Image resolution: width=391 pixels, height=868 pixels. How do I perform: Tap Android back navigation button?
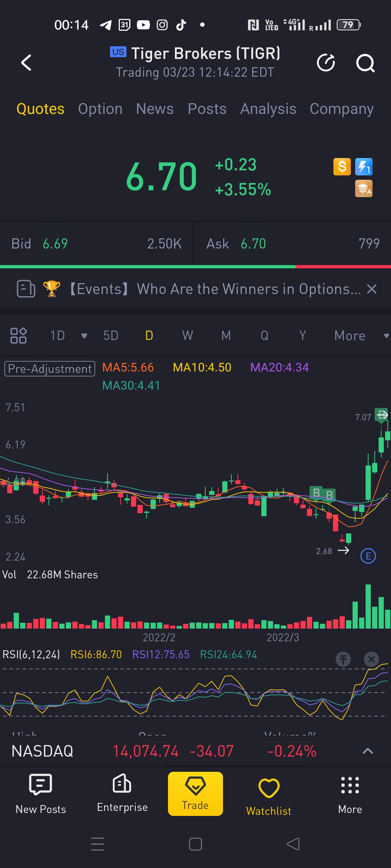click(293, 844)
